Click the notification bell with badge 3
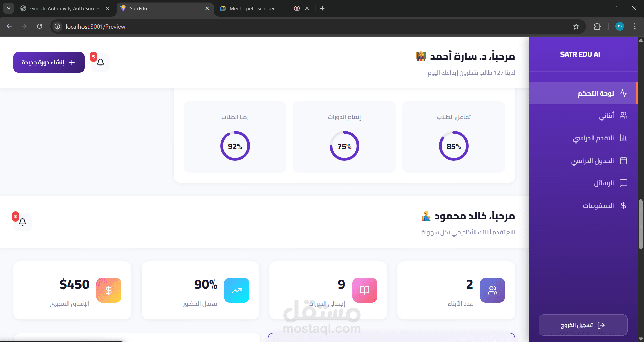 click(x=22, y=222)
